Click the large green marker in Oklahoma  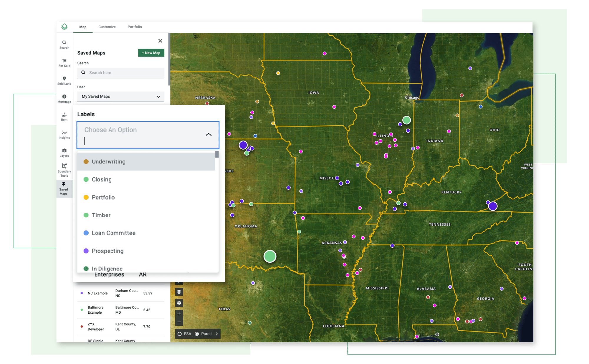[270, 256]
